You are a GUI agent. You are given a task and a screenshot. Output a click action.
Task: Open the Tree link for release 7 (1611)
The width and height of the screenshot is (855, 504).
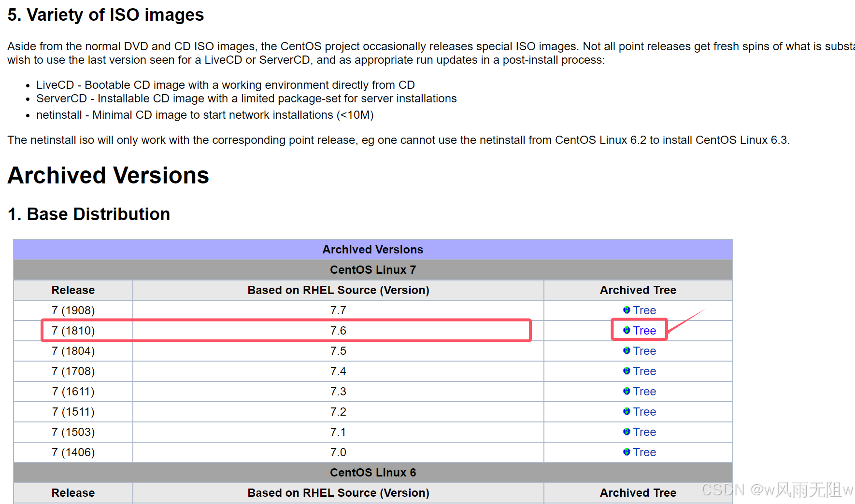tap(644, 392)
